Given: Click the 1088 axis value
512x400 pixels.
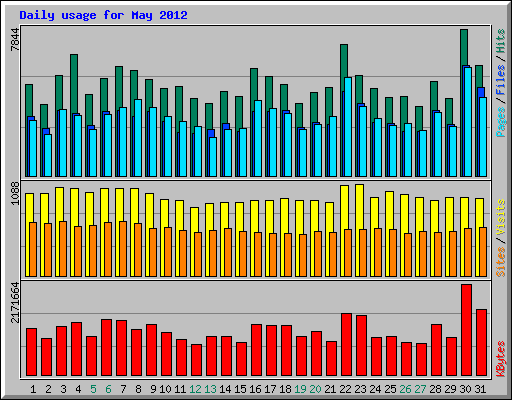Looking at the screenshot, I should (x=15, y=193).
